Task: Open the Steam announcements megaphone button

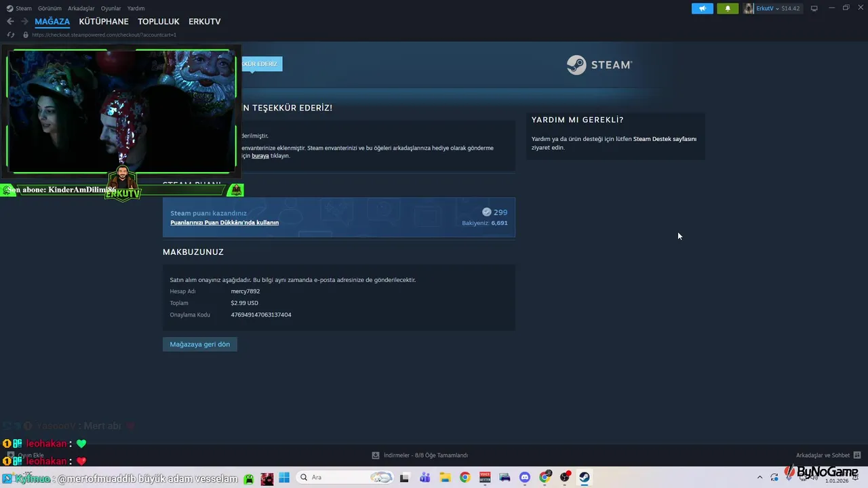Action: coord(703,8)
